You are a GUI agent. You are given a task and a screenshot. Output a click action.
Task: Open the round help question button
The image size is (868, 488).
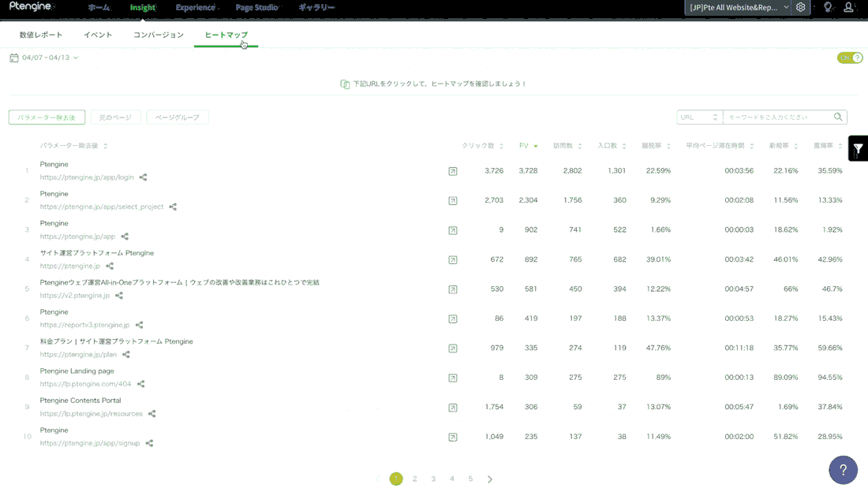843,470
